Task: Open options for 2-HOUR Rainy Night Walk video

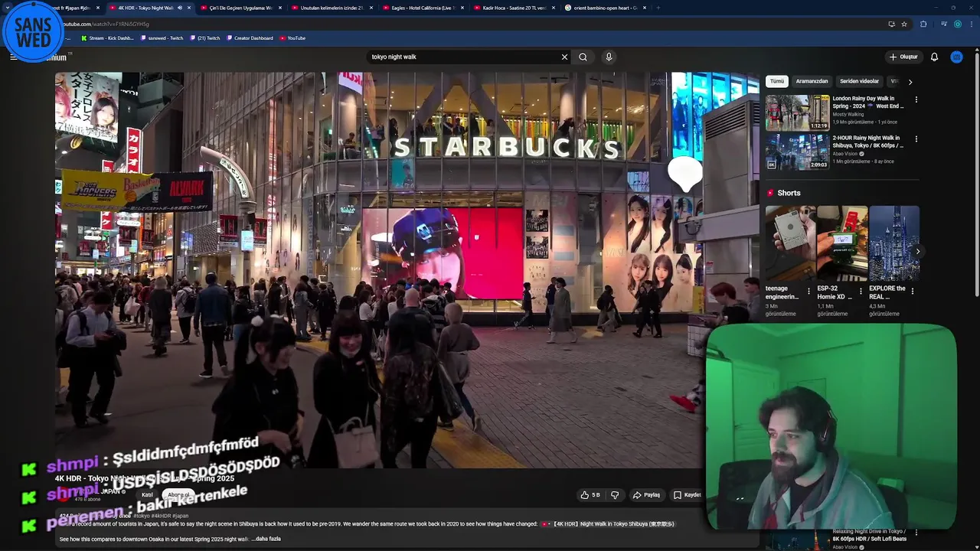Action: (x=916, y=139)
